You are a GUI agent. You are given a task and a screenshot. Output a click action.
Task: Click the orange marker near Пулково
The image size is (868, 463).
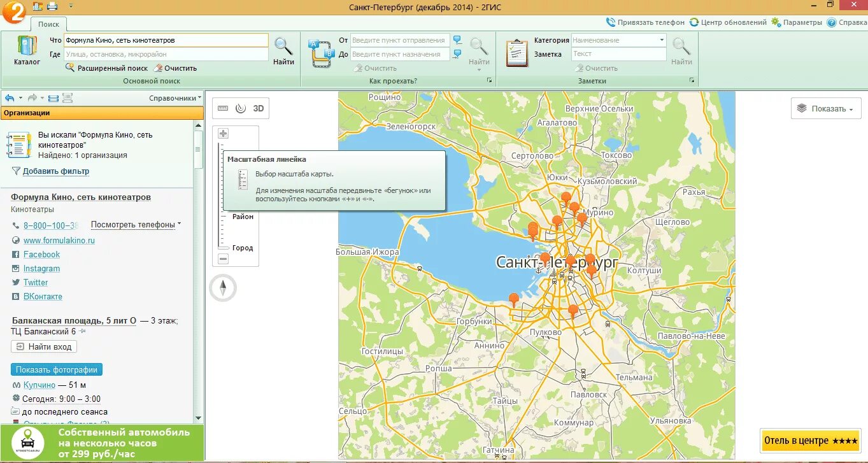tap(573, 311)
